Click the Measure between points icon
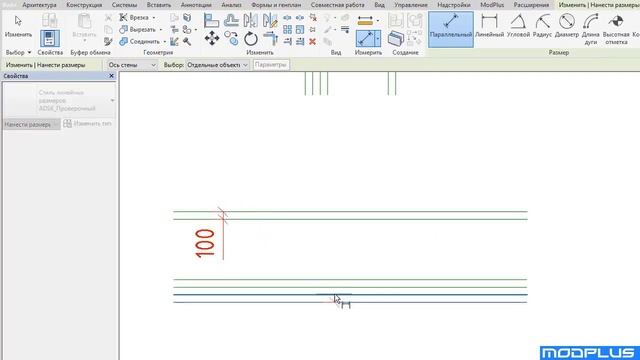This screenshot has height=360, width=640. coord(364,20)
